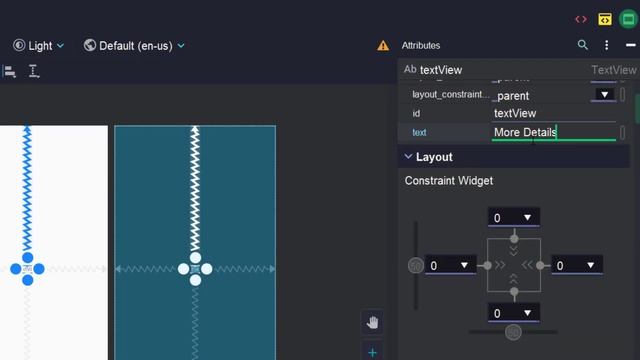Click the Align toolbar icon
This screenshot has width=640, height=360.
pyautogui.click(x=10, y=72)
